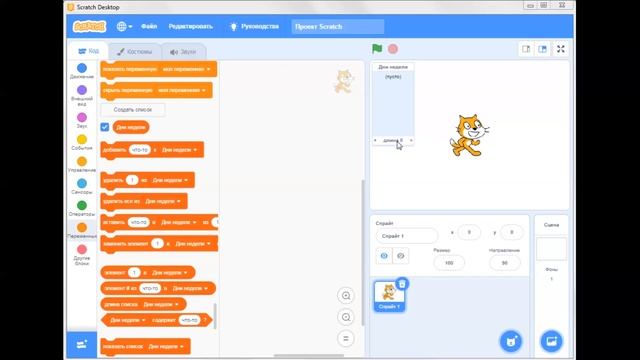Open Руководства tutorials with the lightbulb
This screenshot has width=640, height=360.
254,27
